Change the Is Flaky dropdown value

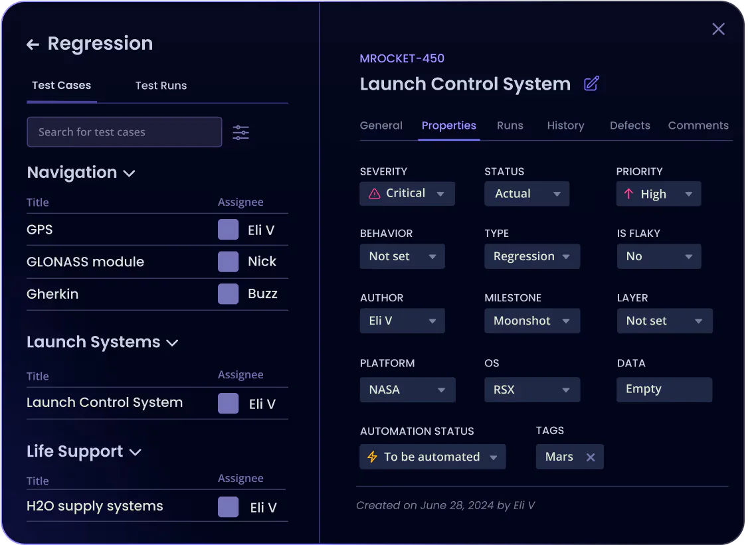pyautogui.click(x=658, y=256)
